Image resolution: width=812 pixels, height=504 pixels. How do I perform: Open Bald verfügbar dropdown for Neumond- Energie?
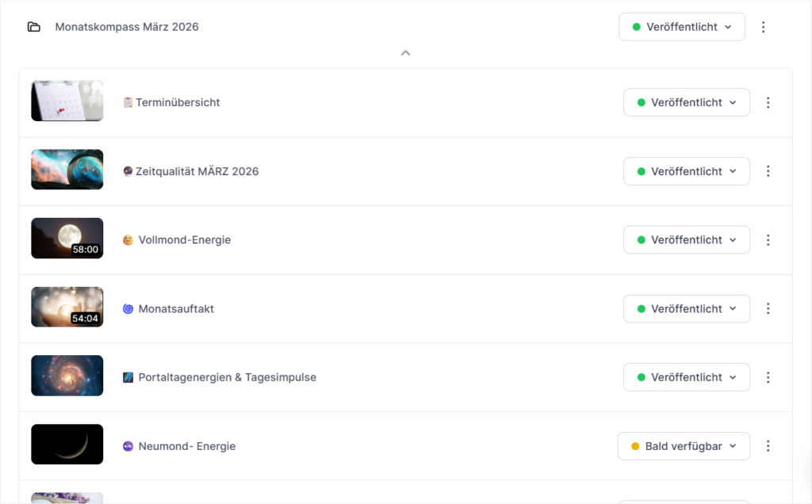pyautogui.click(x=684, y=446)
